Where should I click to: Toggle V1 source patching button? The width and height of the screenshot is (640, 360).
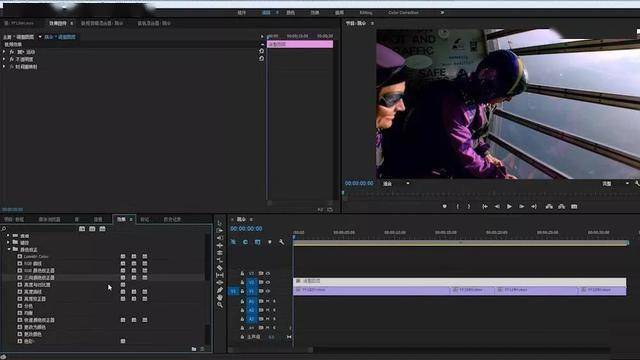[233, 291]
